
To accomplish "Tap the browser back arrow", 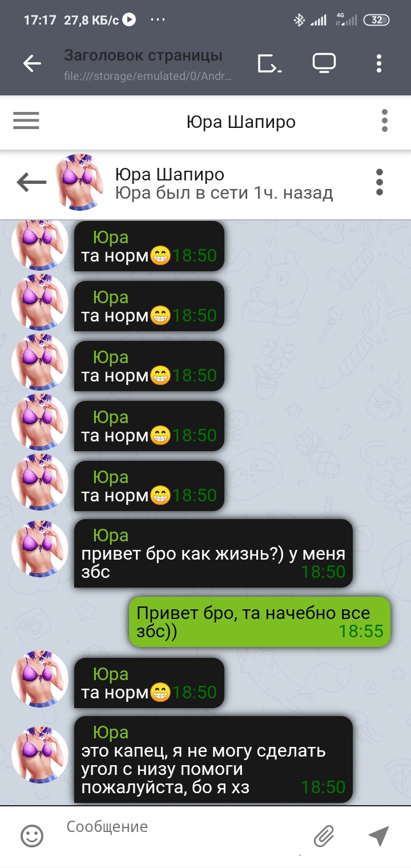I will tap(32, 64).
